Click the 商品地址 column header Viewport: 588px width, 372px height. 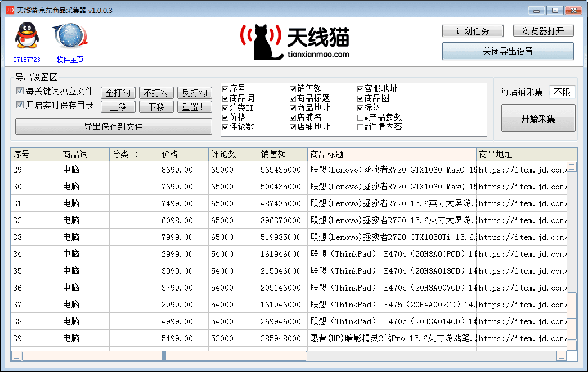point(527,155)
